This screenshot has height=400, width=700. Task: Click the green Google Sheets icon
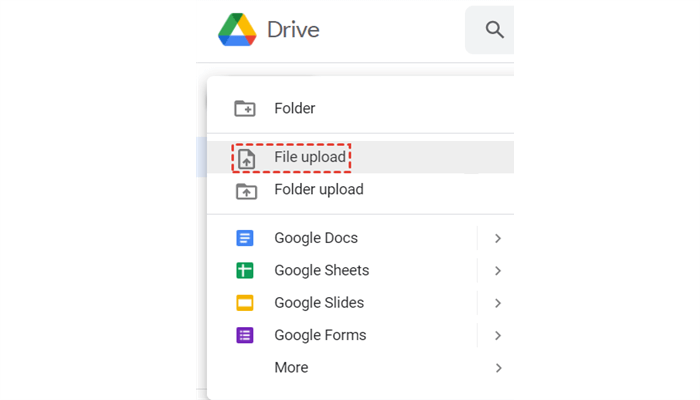pos(245,270)
